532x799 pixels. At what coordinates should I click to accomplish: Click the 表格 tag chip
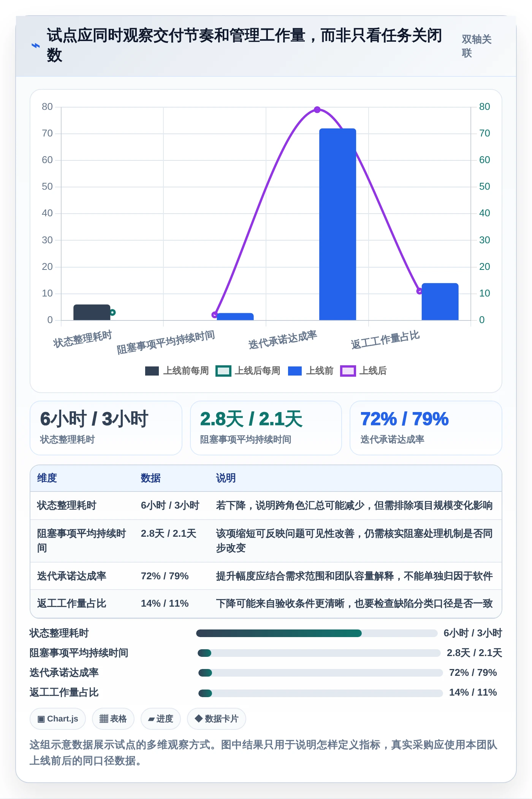[x=113, y=719]
